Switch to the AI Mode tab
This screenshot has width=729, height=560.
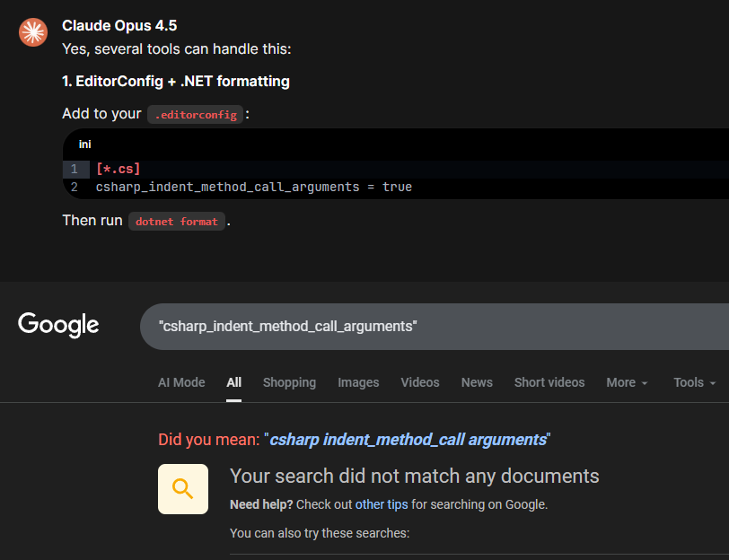coord(181,382)
